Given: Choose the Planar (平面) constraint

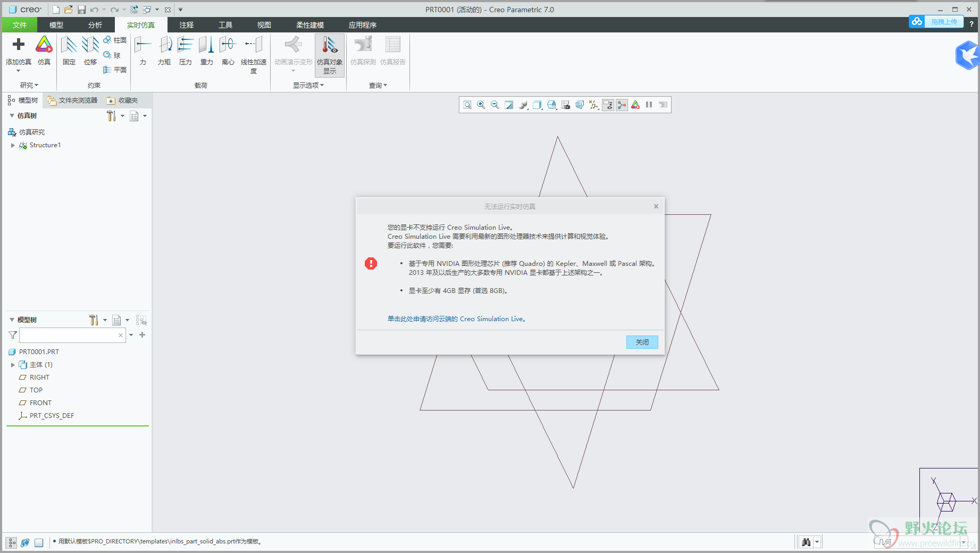Looking at the screenshot, I should coord(115,70).
